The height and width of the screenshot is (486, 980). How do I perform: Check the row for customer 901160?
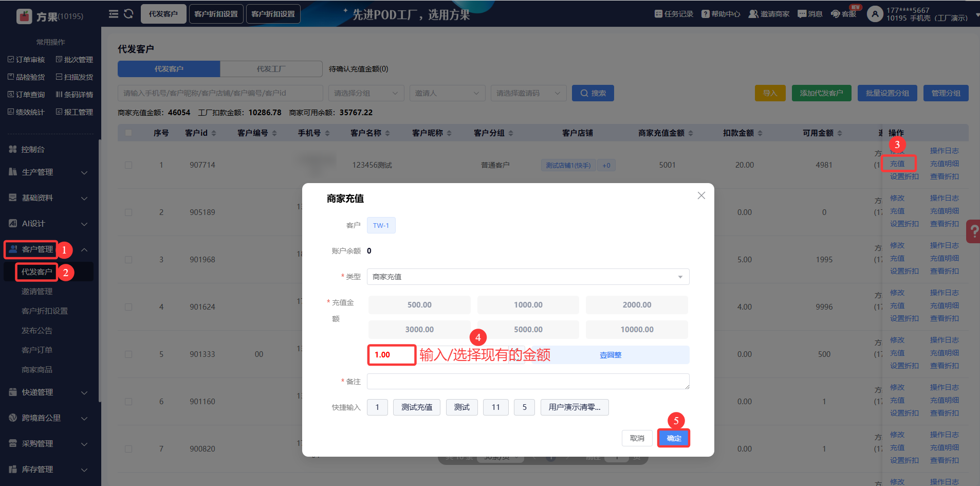tap(128, 402)
